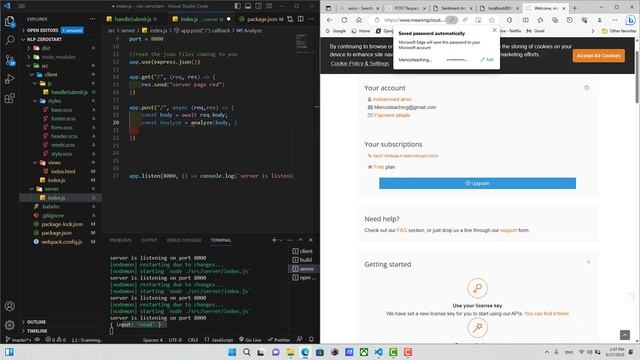The width and height of the screenshot is (640, 360).
Task: Select the build terminal in terminal list
Action: point(303,260)
